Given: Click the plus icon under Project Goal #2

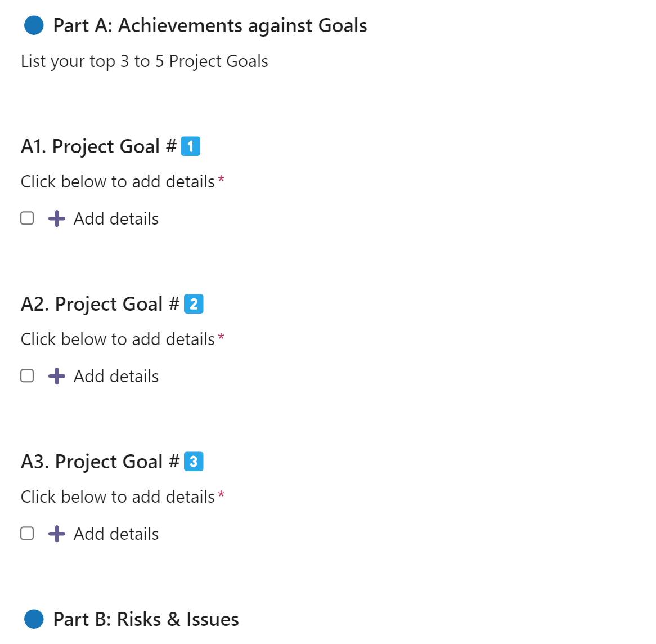Looking at the screenshot, I should tap(57, 376).
